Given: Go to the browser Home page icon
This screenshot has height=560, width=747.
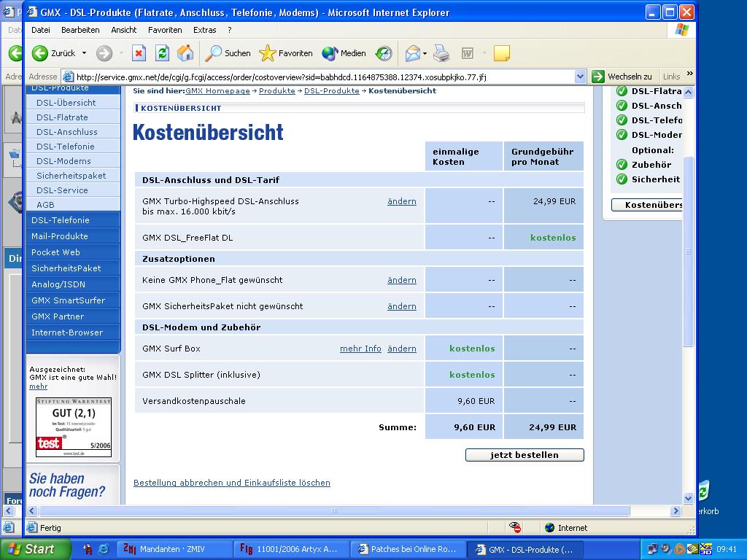Looking at the screenshot, I should point(185,53).
